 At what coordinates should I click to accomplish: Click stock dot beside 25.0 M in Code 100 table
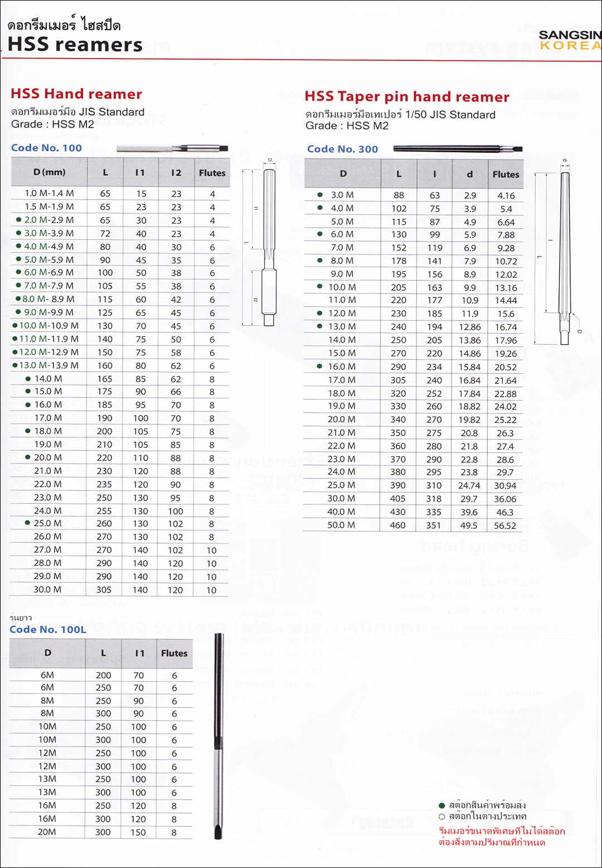click(27, 523)
